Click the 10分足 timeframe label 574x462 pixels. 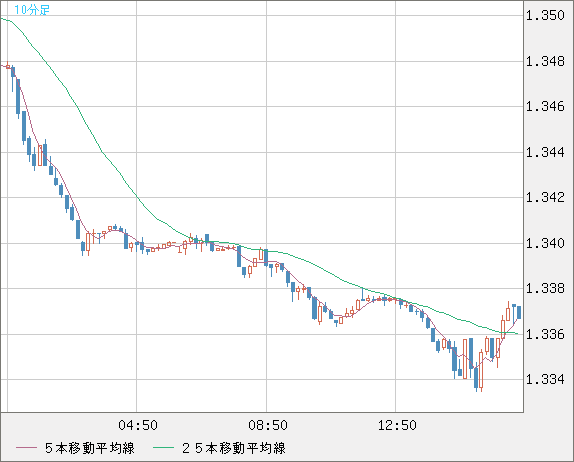[x=32, y=10]
